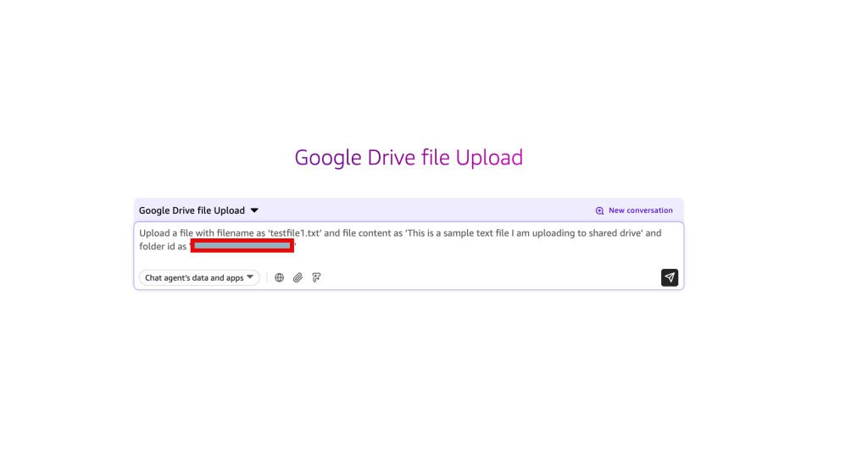868x470 pixels.
Task: Click the red-outlined redacted folder id
Action: coord(242,246)
